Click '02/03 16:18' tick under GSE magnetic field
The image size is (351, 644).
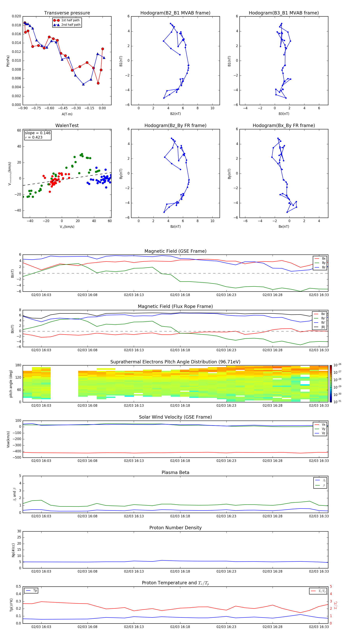click(180, 295)
